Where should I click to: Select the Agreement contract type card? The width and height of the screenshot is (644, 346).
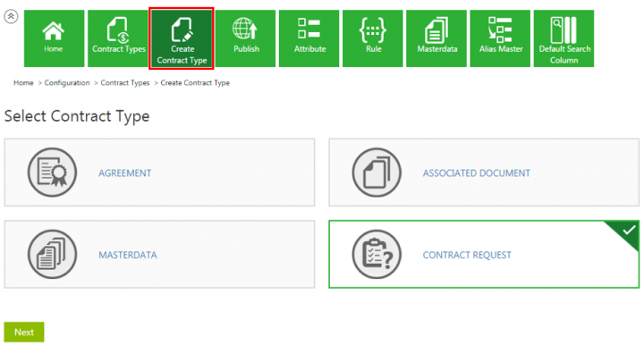pyautogui.click(x=159, y=173)
